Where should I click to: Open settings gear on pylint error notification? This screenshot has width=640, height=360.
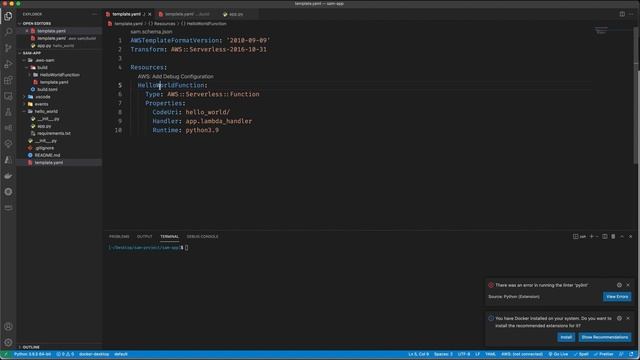619,285
